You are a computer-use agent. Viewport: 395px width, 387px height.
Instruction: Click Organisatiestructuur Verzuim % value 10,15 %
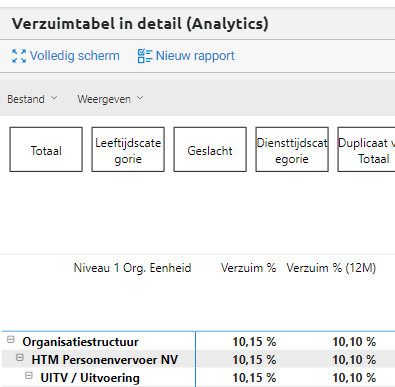pos(254,342)
